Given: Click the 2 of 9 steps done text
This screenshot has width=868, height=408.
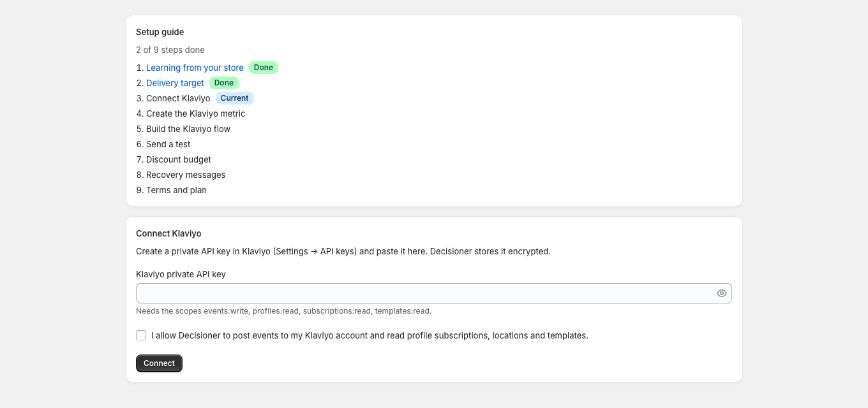Looking at the screenshot, I should tap(170, 50).
